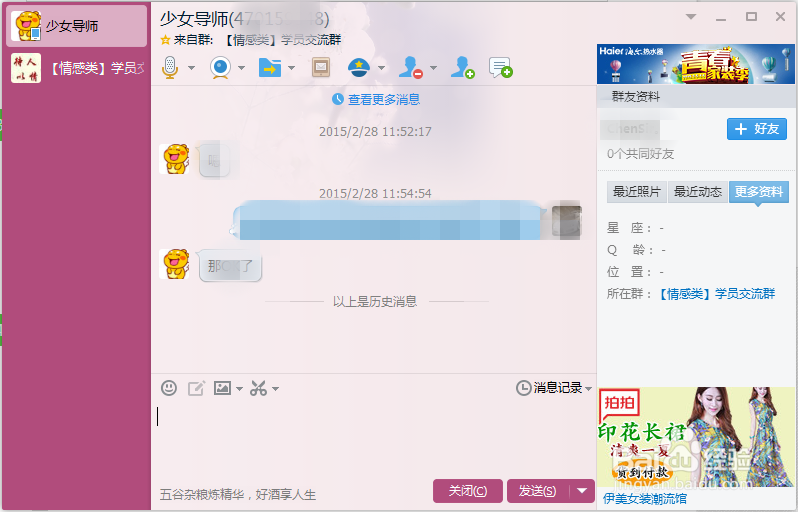The width and height of the screenshot is (798, 512).
Task: Take a screenshot with scissors icon
Action: pyautogui.click(x=259, y=388)
